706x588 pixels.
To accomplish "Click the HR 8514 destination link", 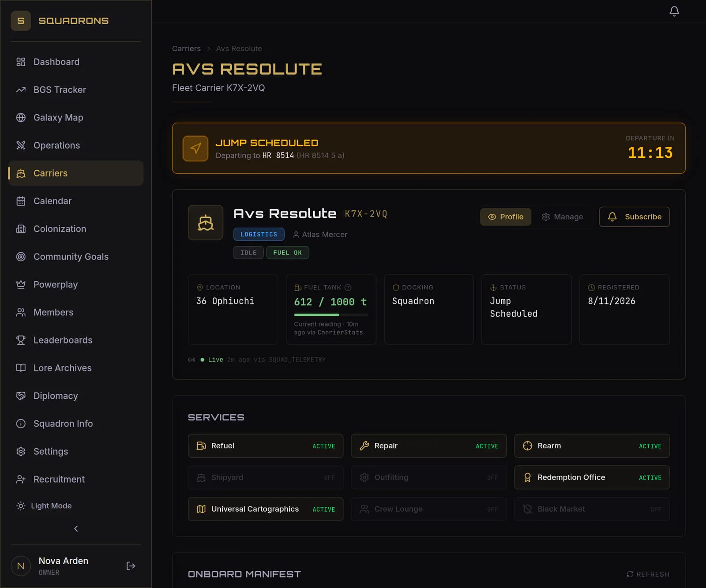I will point(278,155).
